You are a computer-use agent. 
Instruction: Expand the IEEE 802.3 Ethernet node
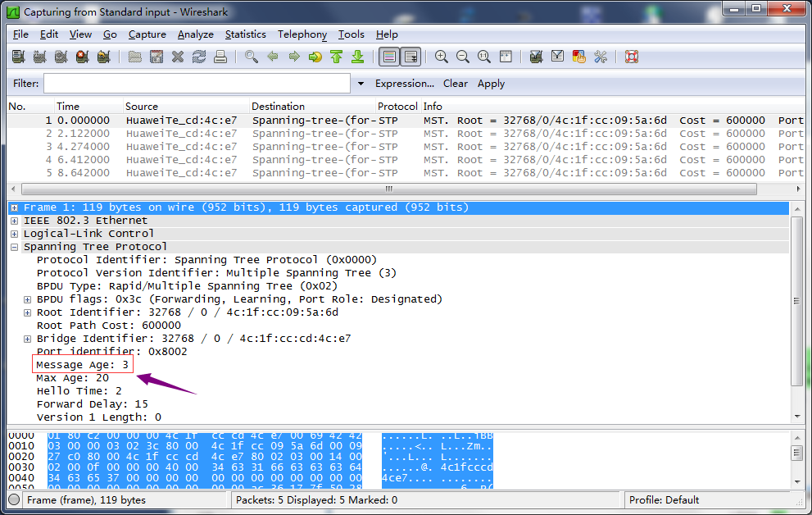[x=15, y=221]
